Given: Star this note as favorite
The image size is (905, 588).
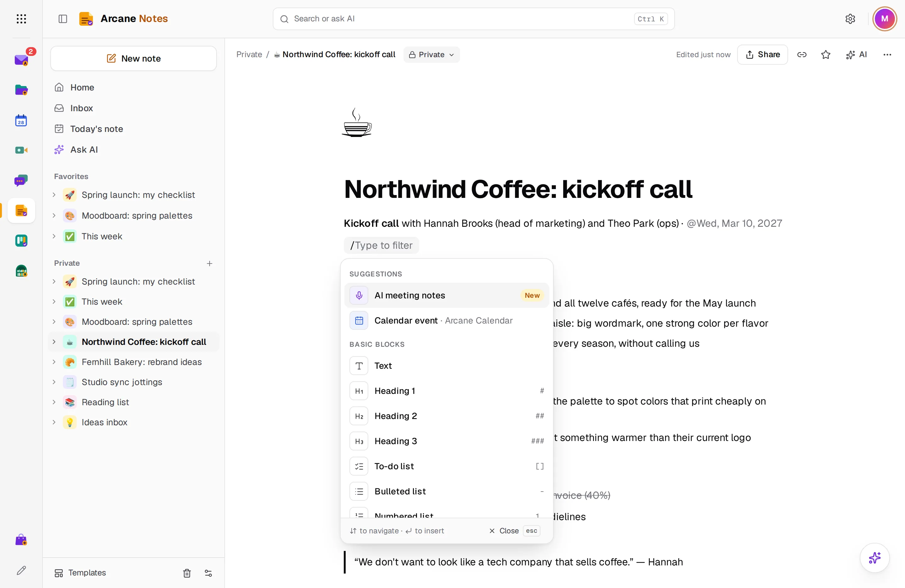Looking at the screenshot, I should click(825, 55).
